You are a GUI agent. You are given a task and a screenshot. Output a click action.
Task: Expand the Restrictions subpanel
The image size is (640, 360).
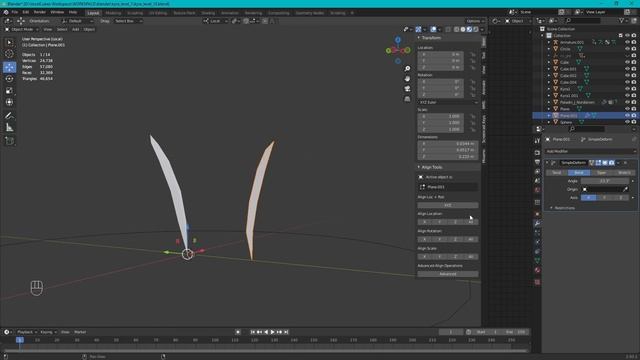[551, 208]
